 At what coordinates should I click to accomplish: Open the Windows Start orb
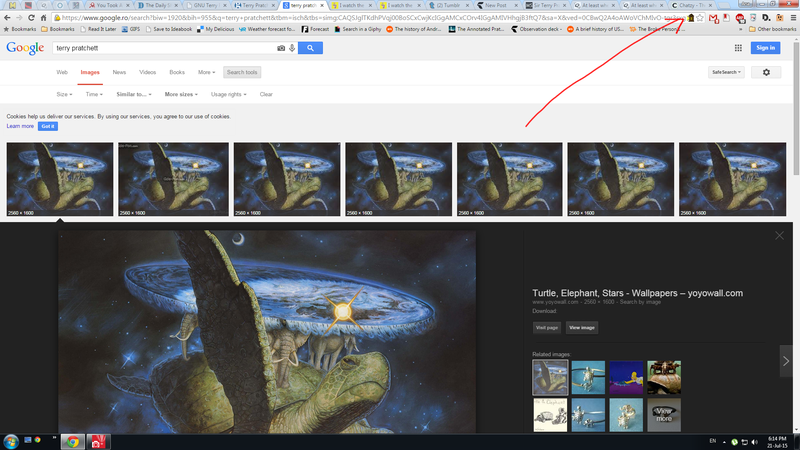point(11,441)
